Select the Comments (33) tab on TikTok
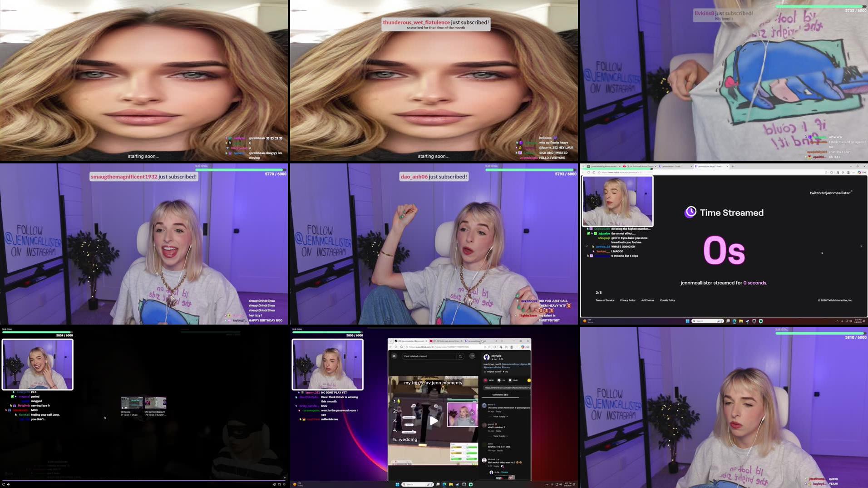Screen dimensions: 868x488 point(500,394)
